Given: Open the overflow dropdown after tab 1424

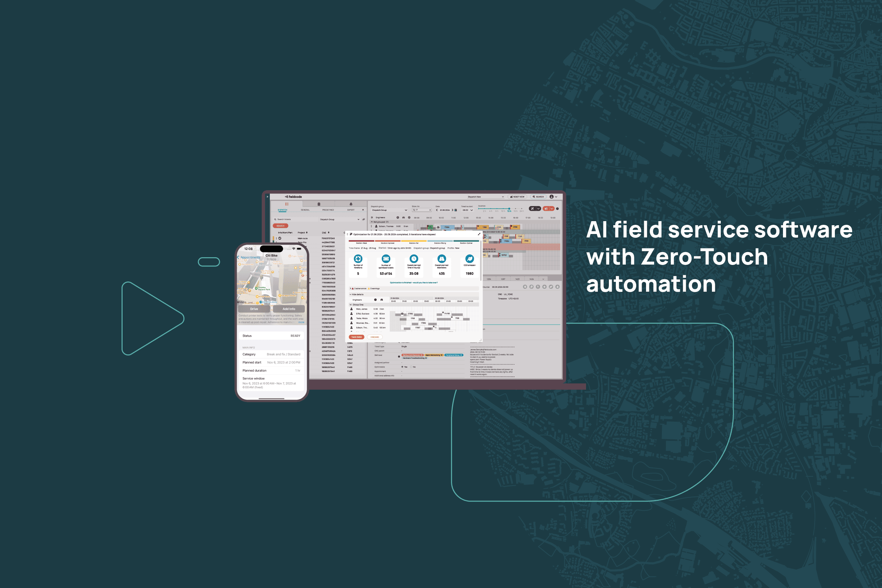Looking at the screenshot, I should click(x=543, y=279).
